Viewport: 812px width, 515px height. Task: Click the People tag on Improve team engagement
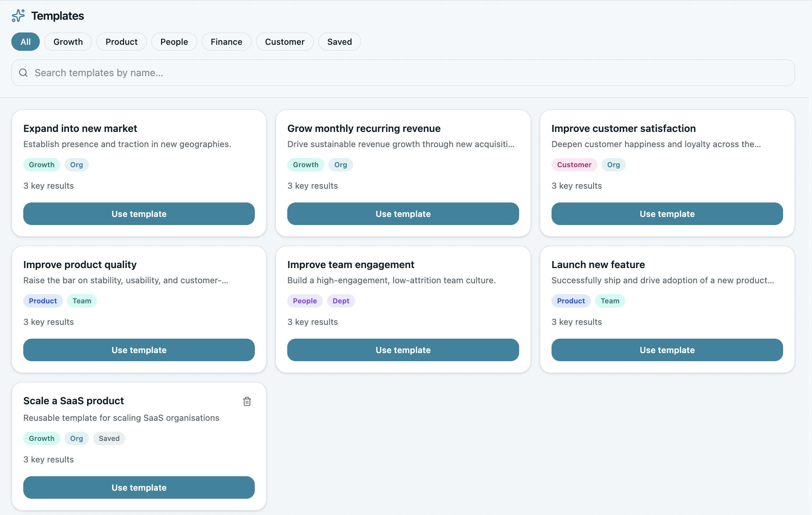[x=305, y=301]
